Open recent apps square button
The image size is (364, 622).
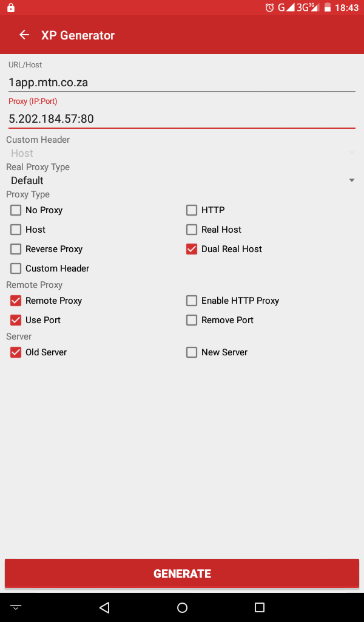tap(260, 607)
